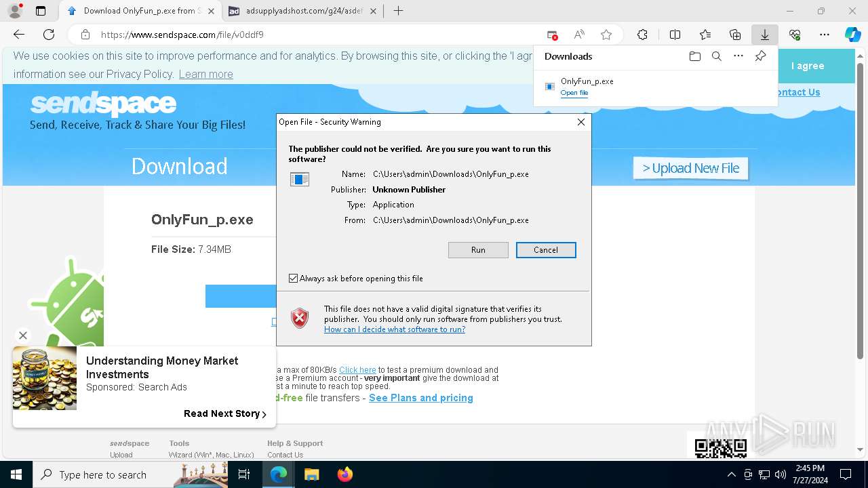
Task: Open the Edge profile icon
Action: (x=15, y=11)
